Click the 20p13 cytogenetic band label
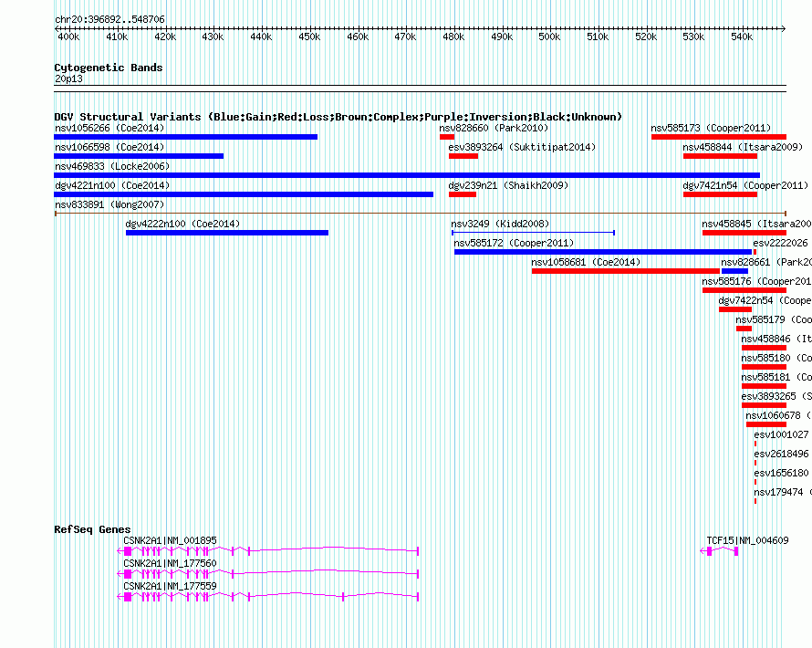The width and height of the screenshot is (812, 648). [68, 78]
